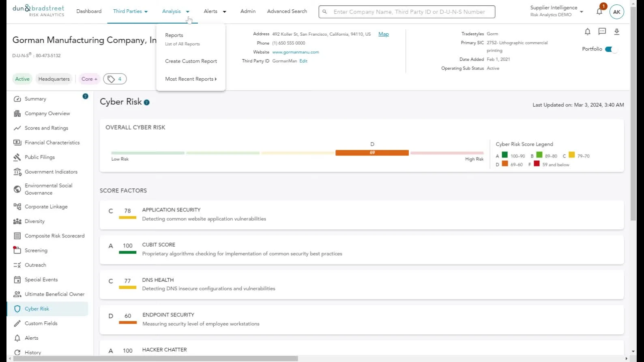The image size is (644, 362).
Task: Open the Third Parties dropdown
Action: tap(130, 11)
